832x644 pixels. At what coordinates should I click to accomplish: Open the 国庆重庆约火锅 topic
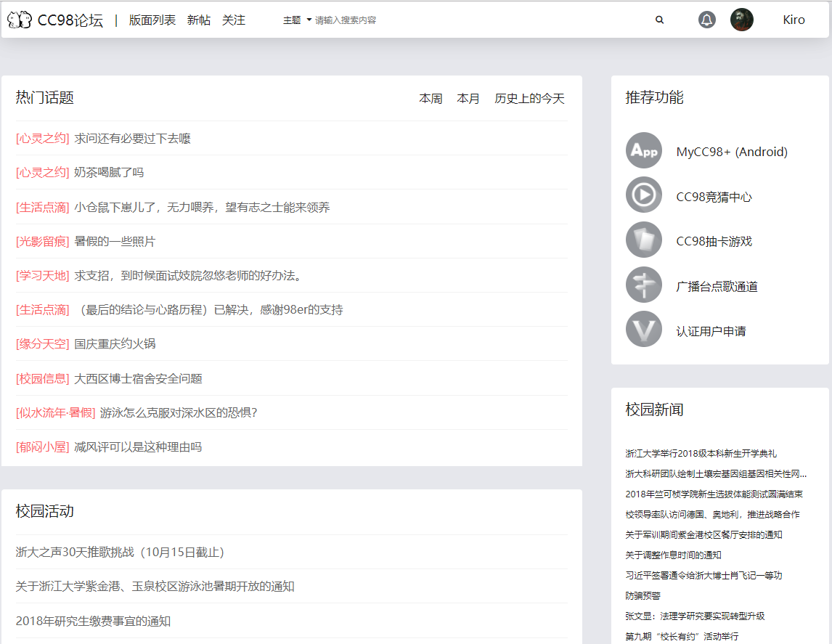[115, 343]
